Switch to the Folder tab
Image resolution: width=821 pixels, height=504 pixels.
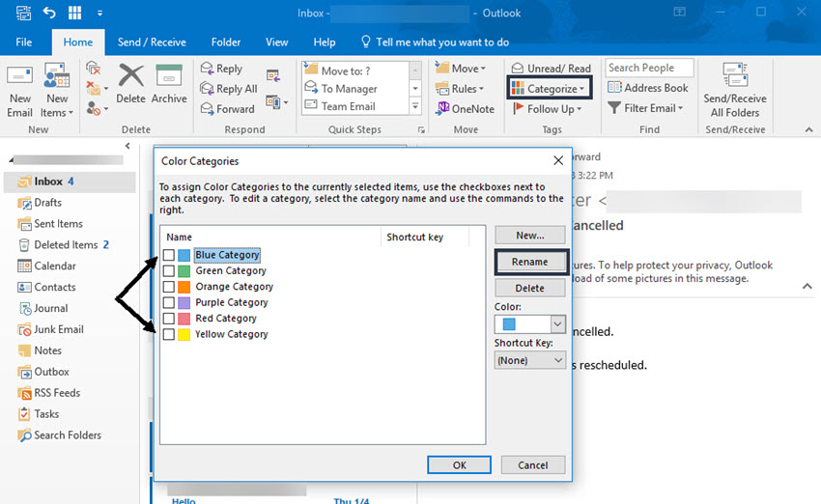(226, 42)
